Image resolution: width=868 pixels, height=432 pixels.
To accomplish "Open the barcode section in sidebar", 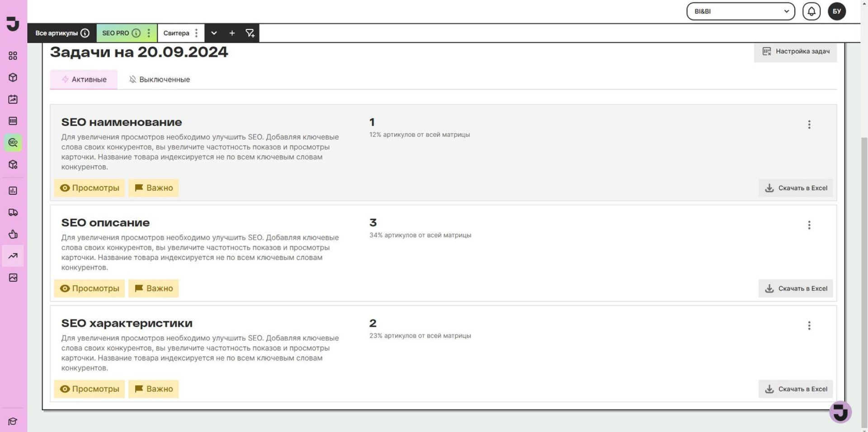I will pos(13,121).
